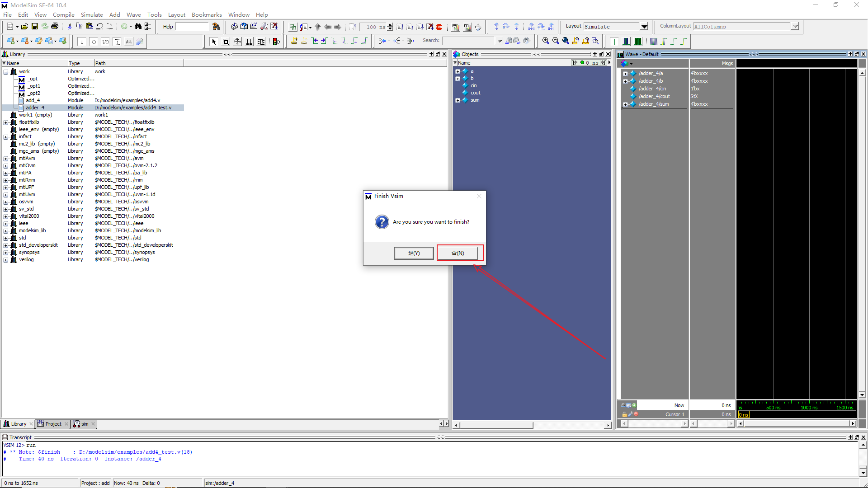The height and width of the screenshot is (488, 868).
Task: Click the Cut scissors icon
Action: 70,27
